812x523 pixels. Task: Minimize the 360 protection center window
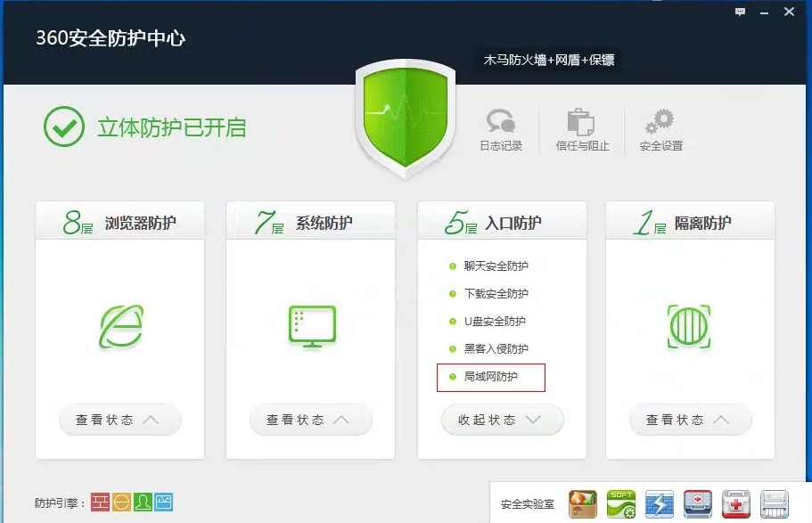[x=765, y=12]
